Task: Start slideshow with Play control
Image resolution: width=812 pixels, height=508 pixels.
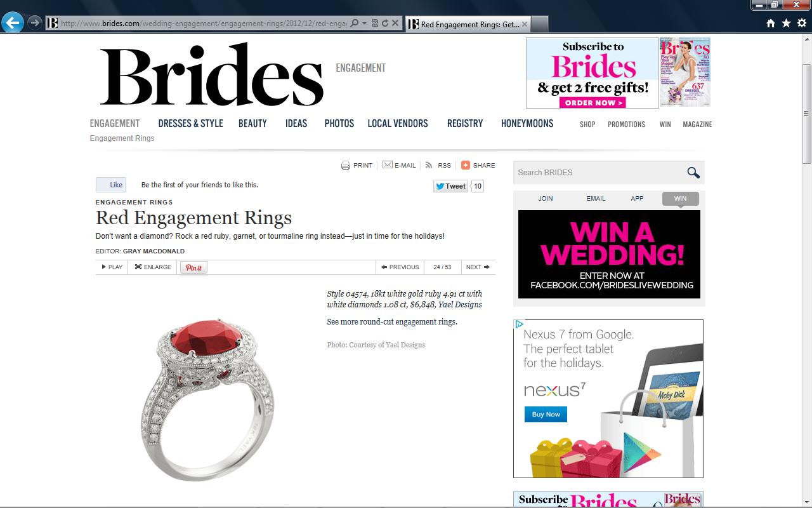Action: 112,267
